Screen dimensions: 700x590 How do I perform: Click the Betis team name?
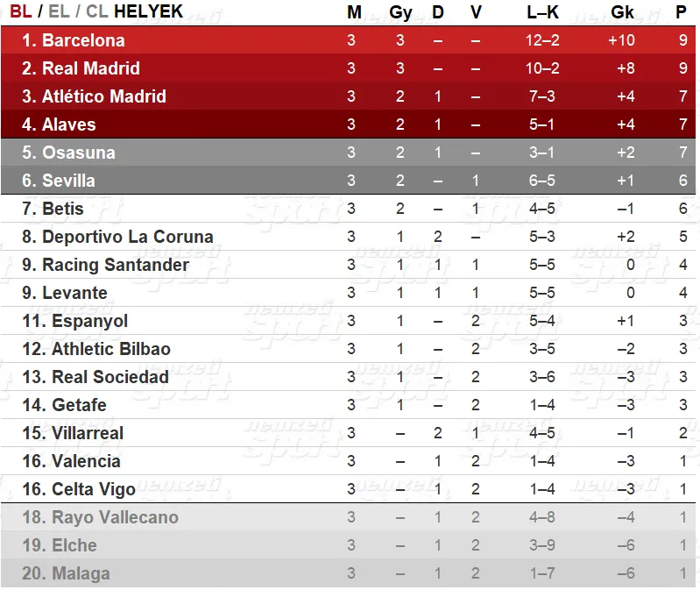(62, 209)
